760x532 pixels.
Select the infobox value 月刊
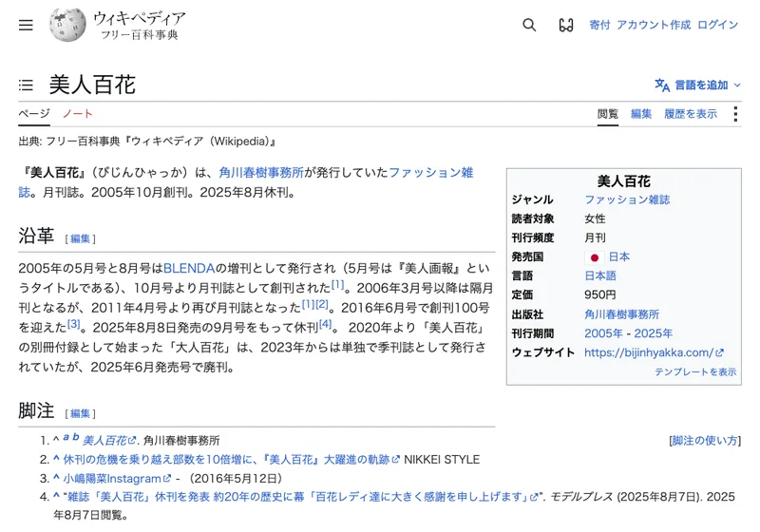coord(596,237)
